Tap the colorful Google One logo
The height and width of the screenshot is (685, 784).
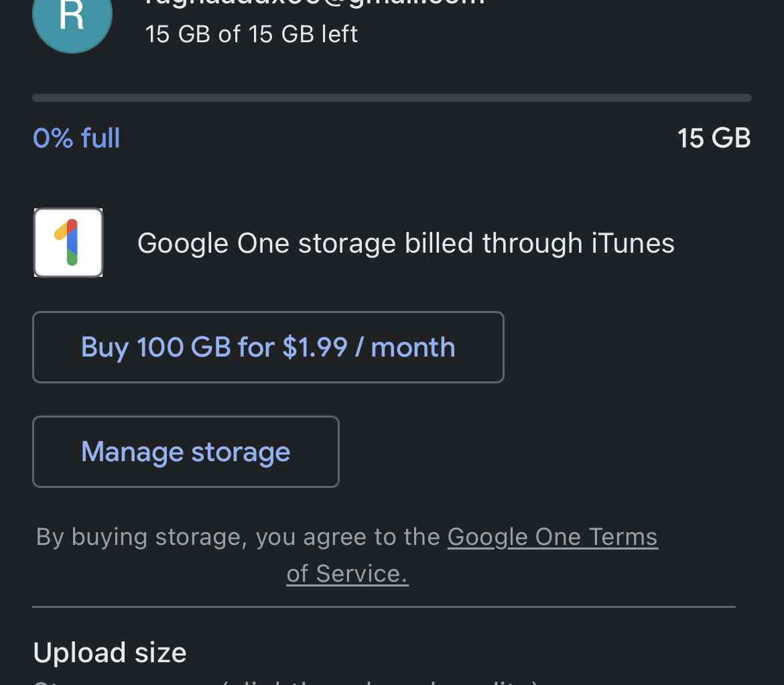(68, 243)
